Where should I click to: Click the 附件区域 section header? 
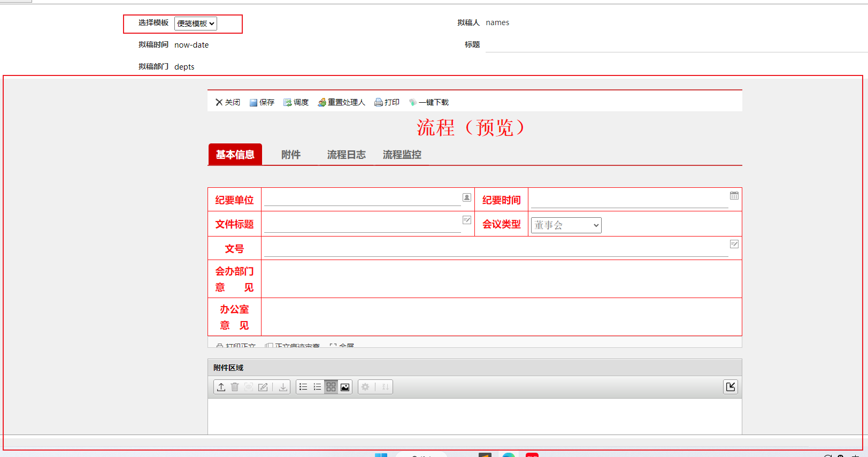[475, 368]
